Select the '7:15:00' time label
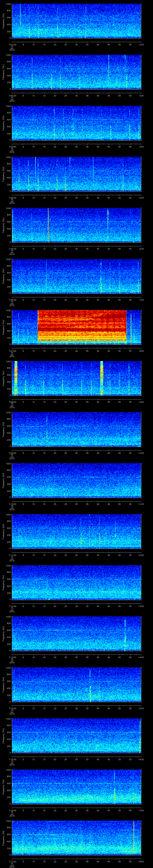 [x=12, y=760]
